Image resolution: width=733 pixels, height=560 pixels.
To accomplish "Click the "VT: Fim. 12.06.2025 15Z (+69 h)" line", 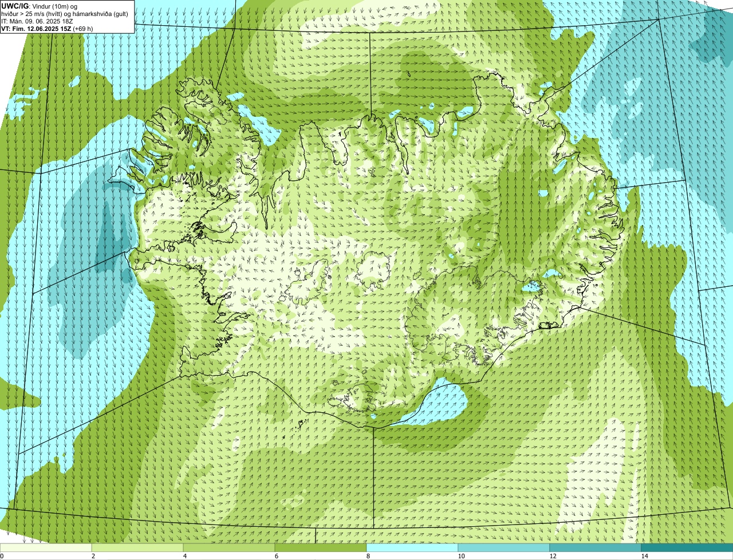I will coord(48,29).
